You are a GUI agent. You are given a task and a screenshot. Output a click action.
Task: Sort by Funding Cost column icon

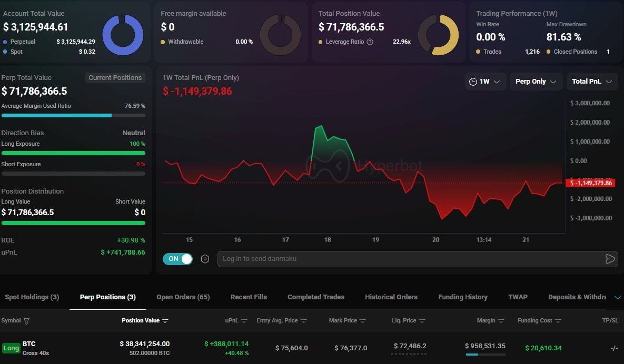pyautogui.click(x=558, y=321)
